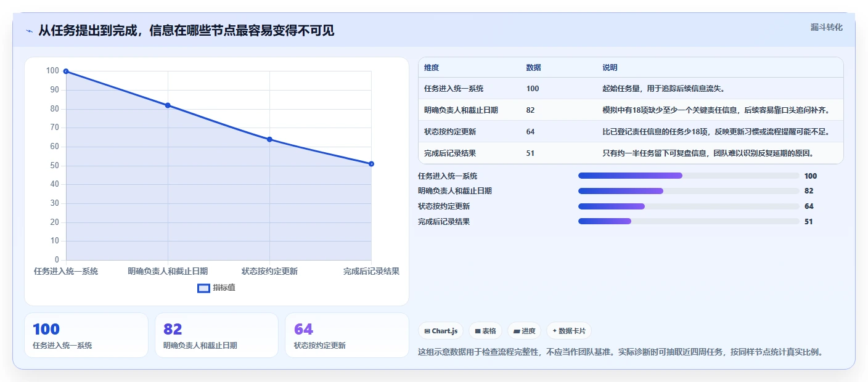Click description 起始任务量，用于追踪后续信息流失
The height and width of the screenshot is (382, 868).
pos(664,89)
